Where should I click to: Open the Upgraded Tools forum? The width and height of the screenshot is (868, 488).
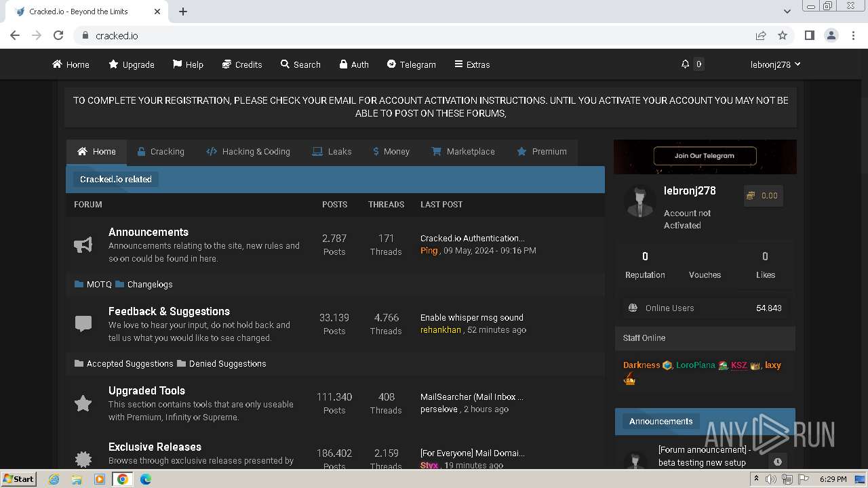coord(146,390)
